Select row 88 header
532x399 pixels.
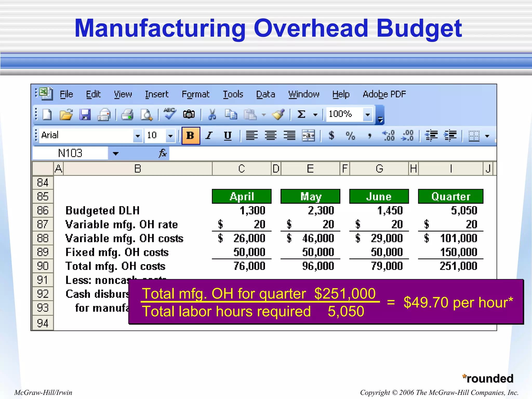tap(43, 238)
